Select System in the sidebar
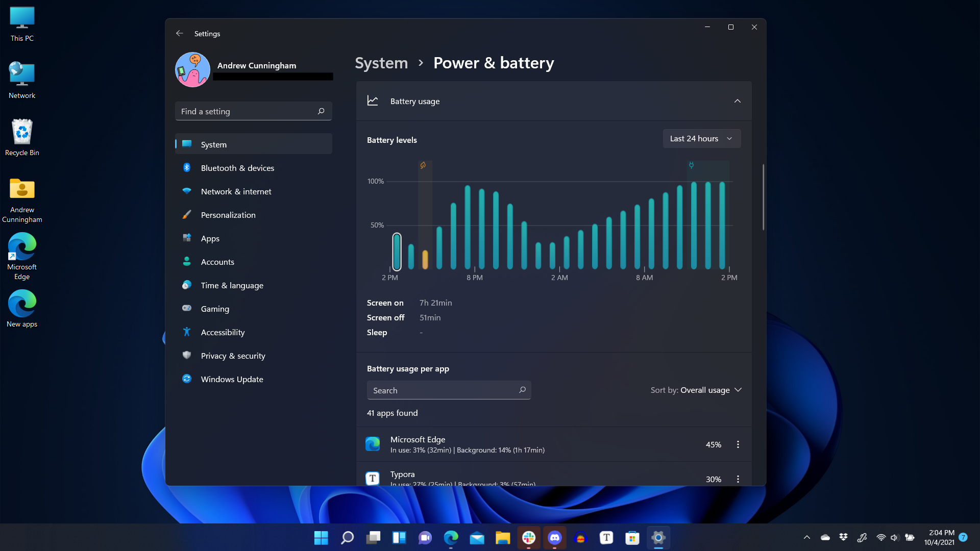 pyautogui.click(x=254, y=144)
